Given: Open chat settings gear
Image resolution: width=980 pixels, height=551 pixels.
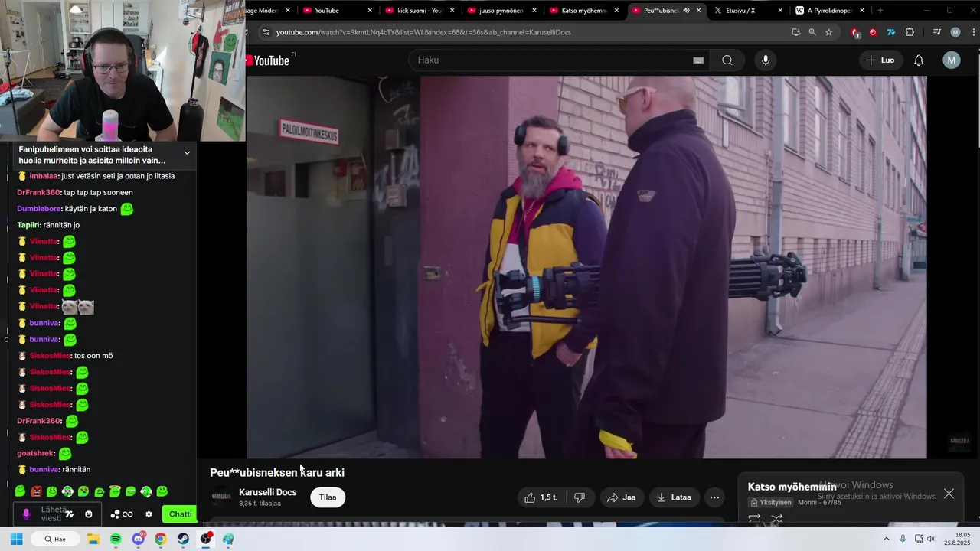Looking at the screenshot, I should (149, 514).
